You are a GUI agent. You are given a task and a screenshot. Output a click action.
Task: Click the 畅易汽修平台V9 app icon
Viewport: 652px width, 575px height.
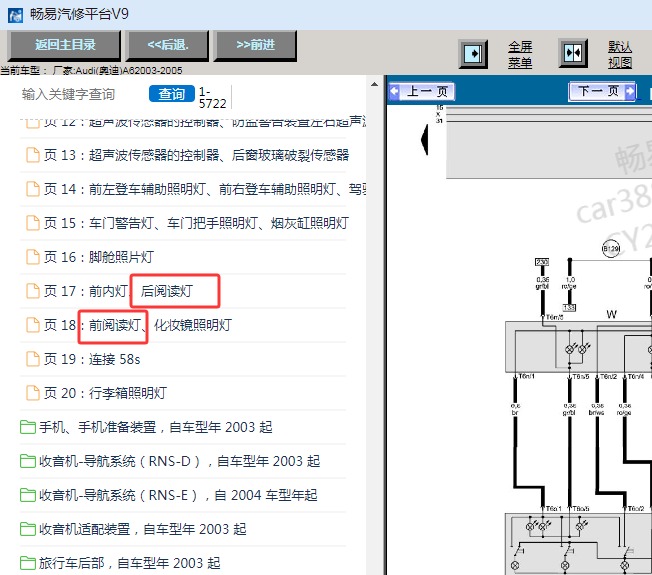tap(15, 15)
